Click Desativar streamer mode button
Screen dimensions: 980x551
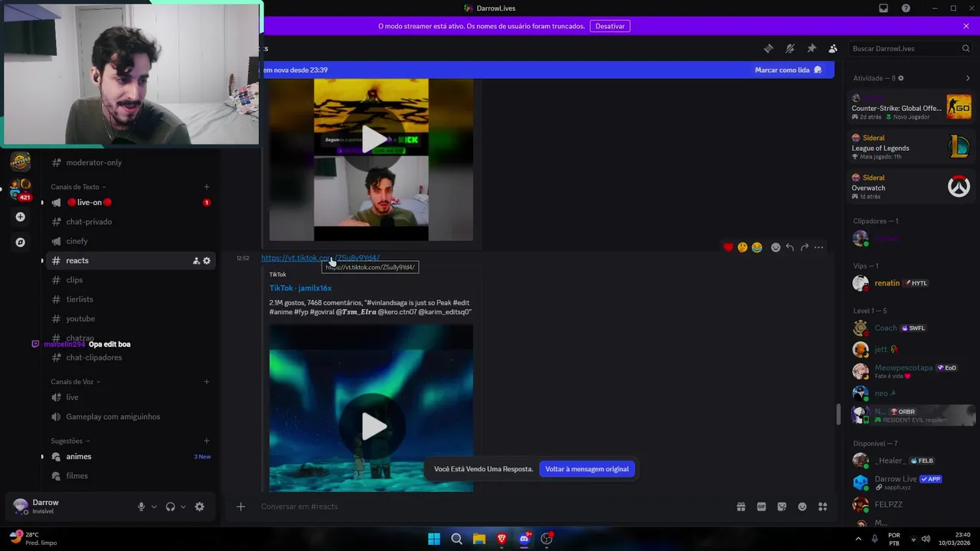(610, 26)
